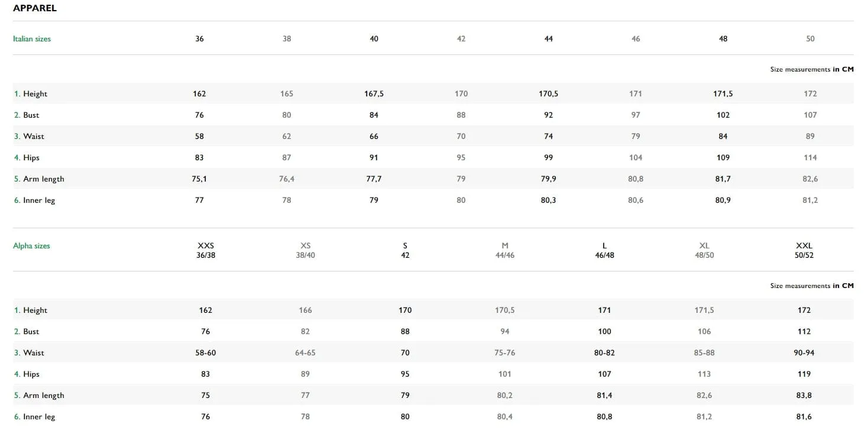The image size is (868, 440).
Task: Click the APPAREL heading
Action: 35,8
